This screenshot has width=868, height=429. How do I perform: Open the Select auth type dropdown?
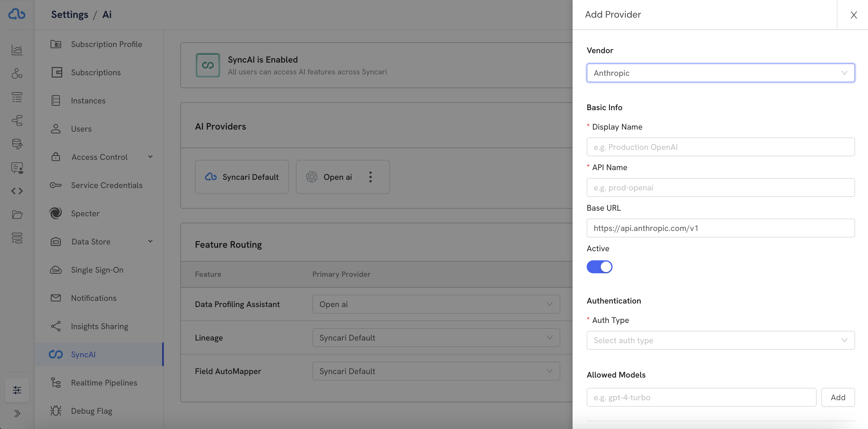(720, 340)
